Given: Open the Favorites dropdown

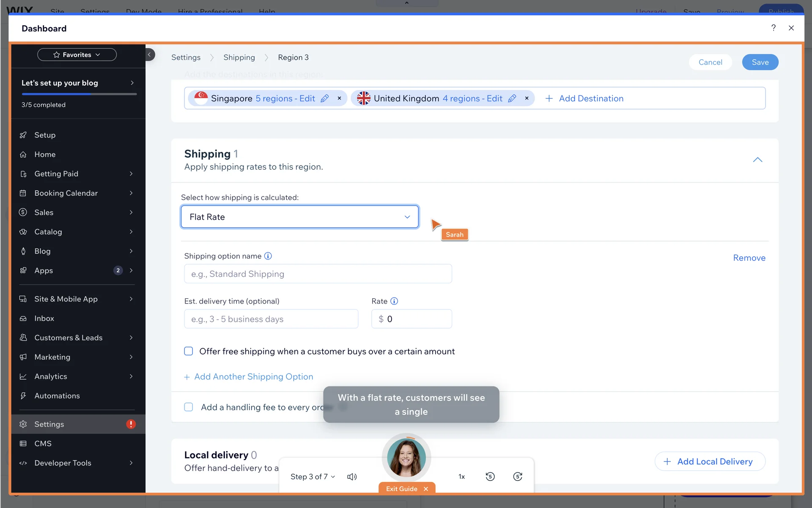Looking at the screenshot, I should (x=77, y=55).
